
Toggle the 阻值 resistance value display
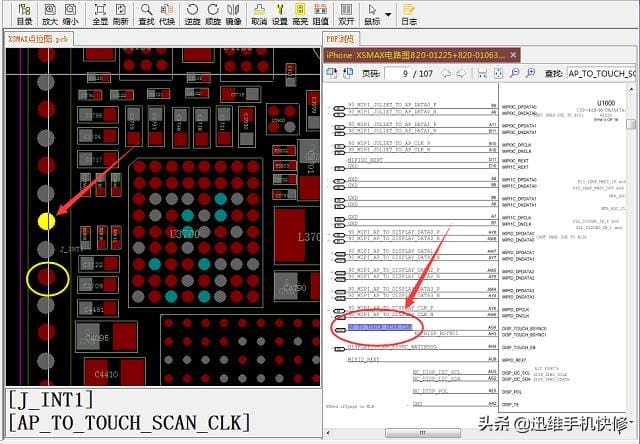(x=321, y=14)
